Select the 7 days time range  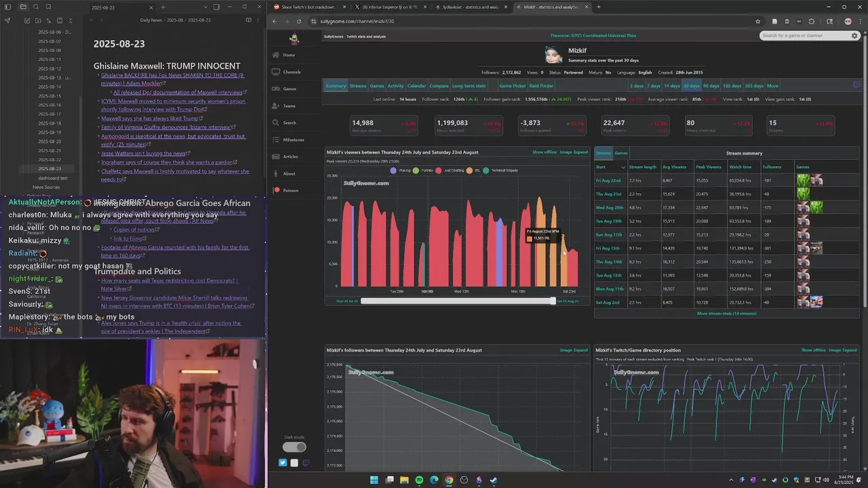tap(654, 86)
